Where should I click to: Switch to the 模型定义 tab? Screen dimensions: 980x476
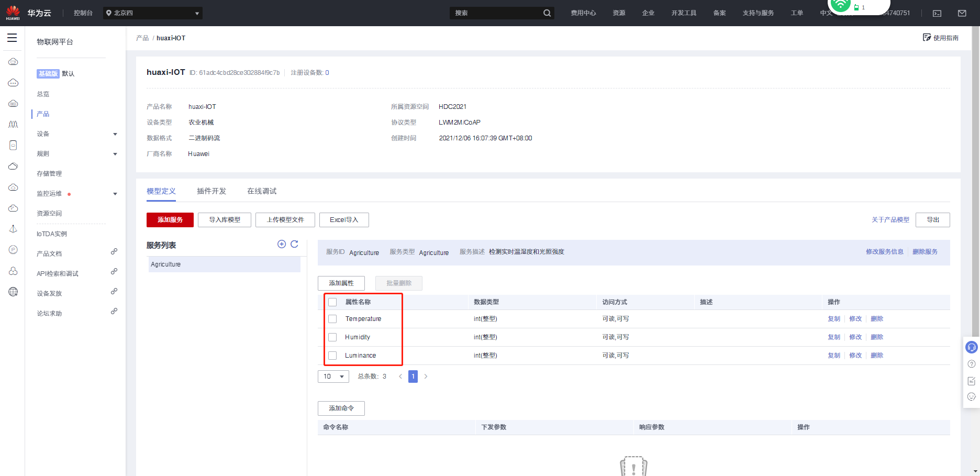161,191
